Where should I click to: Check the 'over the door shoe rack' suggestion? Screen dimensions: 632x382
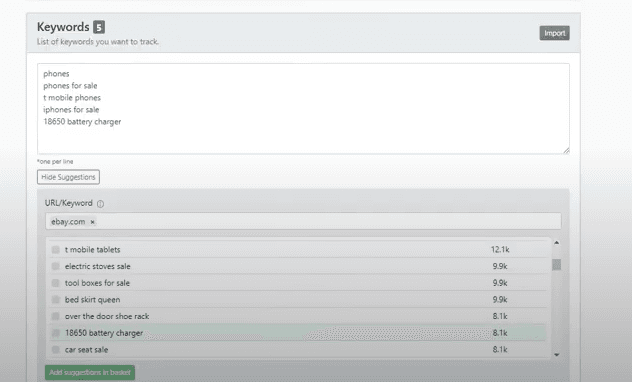point(56,316)
